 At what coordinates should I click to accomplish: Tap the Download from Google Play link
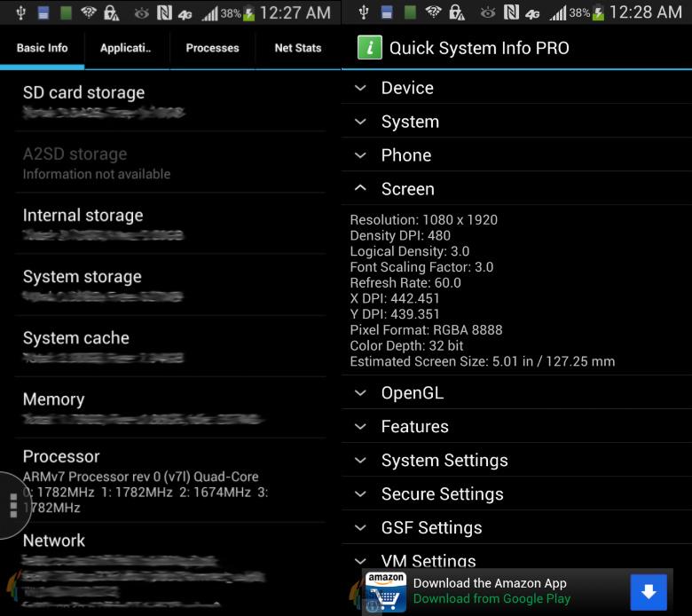[491, 599]
